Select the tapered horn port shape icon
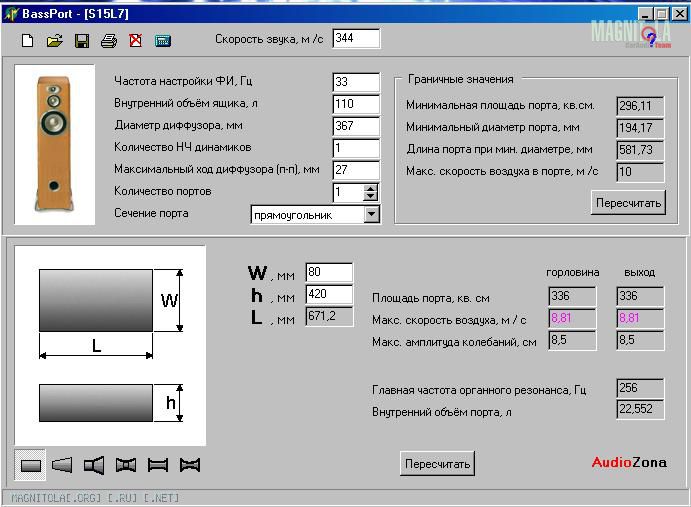Screen dimensions: 691x507 [62, 465]
